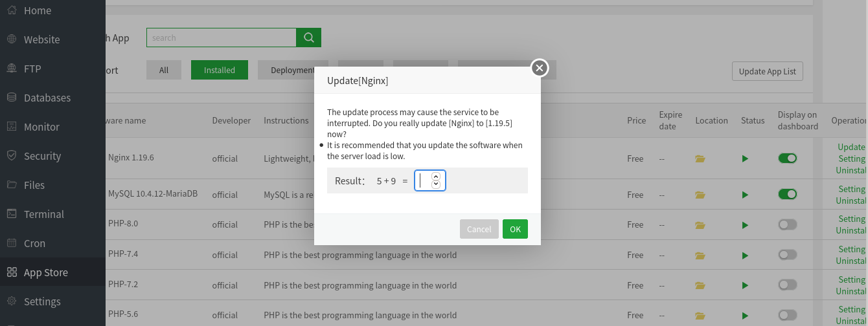The height and width of the screenshot is (326, 868).
Task: Select the Deployment filter tab
Action: [x=293, y=70]
